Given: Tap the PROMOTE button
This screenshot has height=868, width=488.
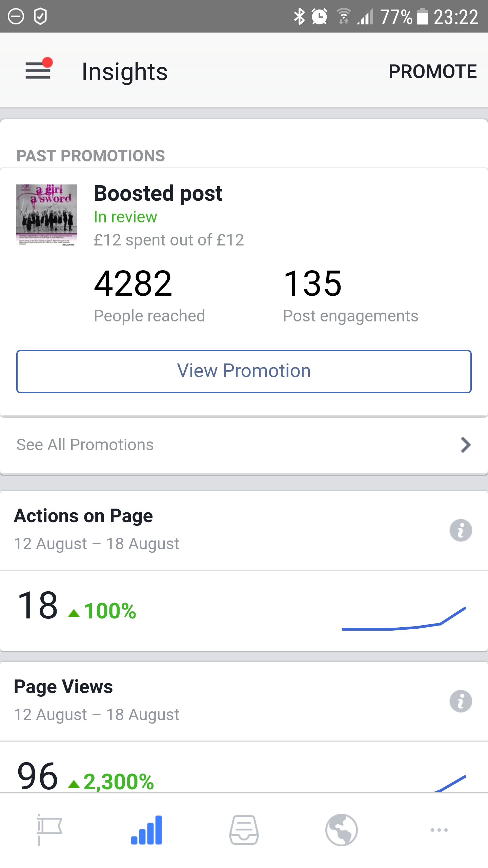Looking at the screenshot, I should 432,72.
